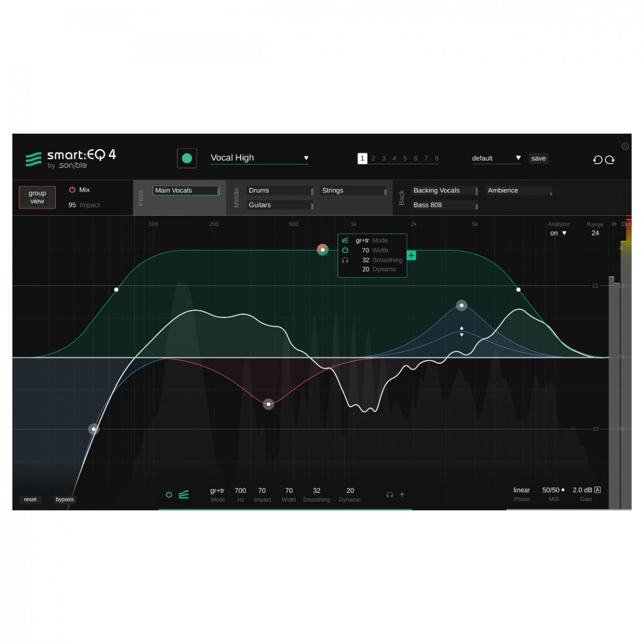The image size is (644, 644).
Task: Click the undo arrow icon
Action: coord(597,160)
